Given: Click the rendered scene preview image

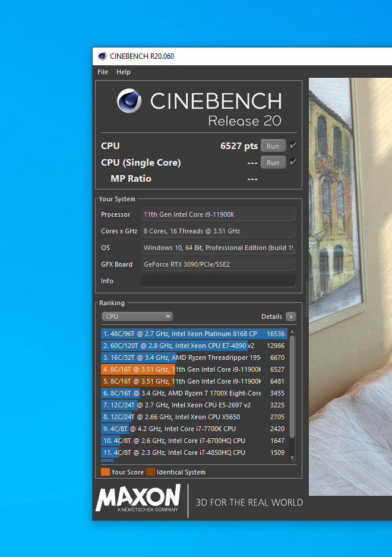Looking at the screenshot, I should [x=350, y=287].
